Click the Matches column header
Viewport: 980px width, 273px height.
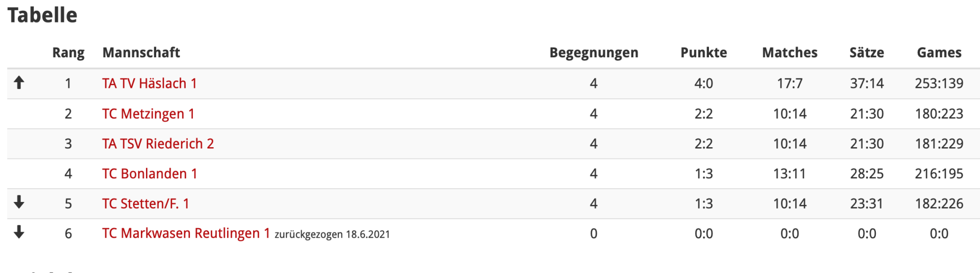tap(790, 53)
